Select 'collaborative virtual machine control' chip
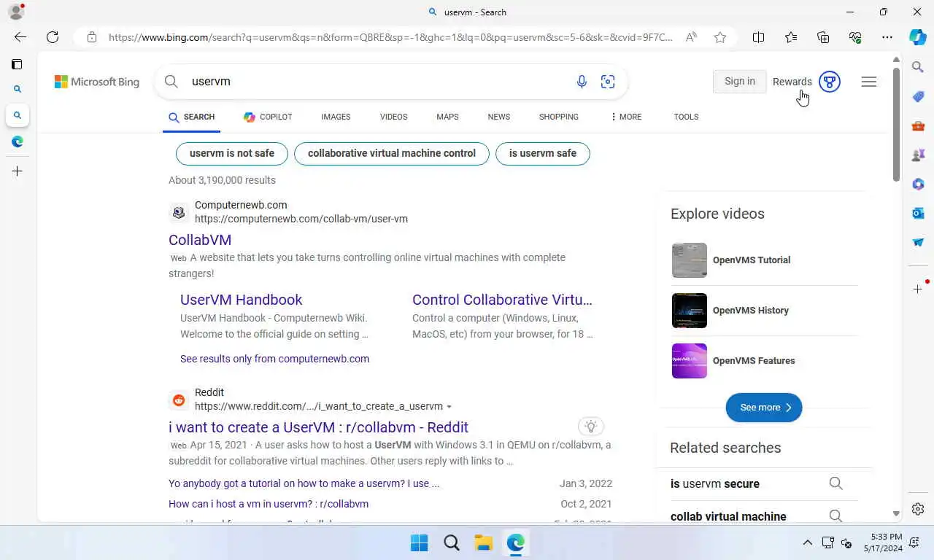 [x=392, y=154]
